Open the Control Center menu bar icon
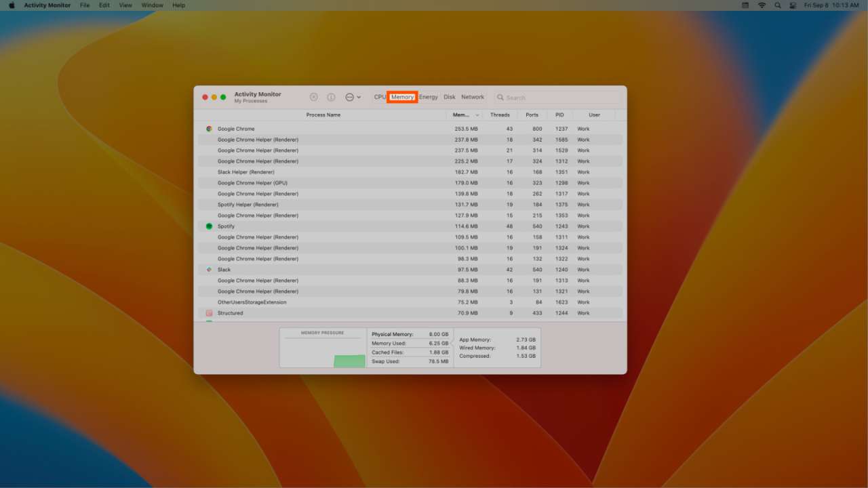The height and width of the screenshot is (488, 868). (x=793, y=5)
